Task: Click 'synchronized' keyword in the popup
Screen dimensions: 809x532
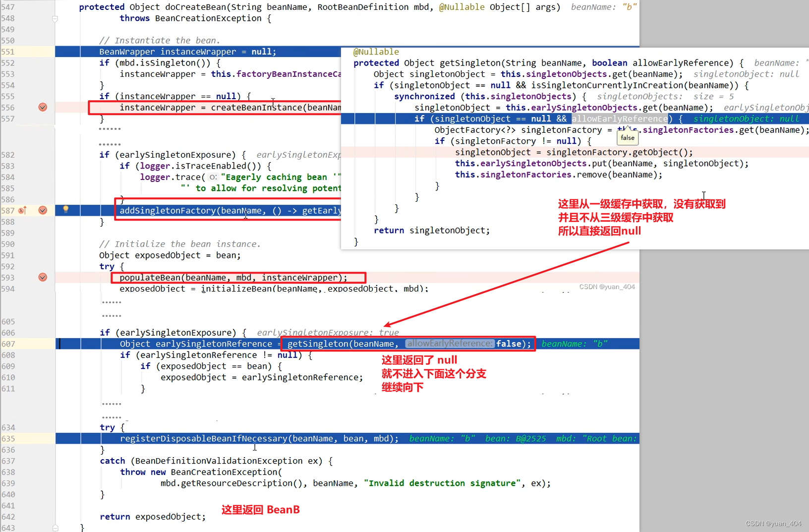Action: tap(424, 97)
